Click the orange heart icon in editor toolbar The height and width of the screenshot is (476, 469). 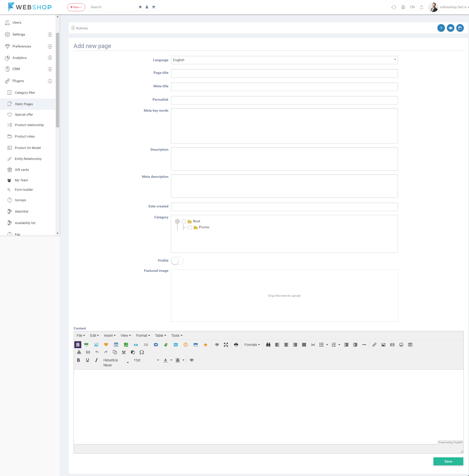(x=106, y=345)
